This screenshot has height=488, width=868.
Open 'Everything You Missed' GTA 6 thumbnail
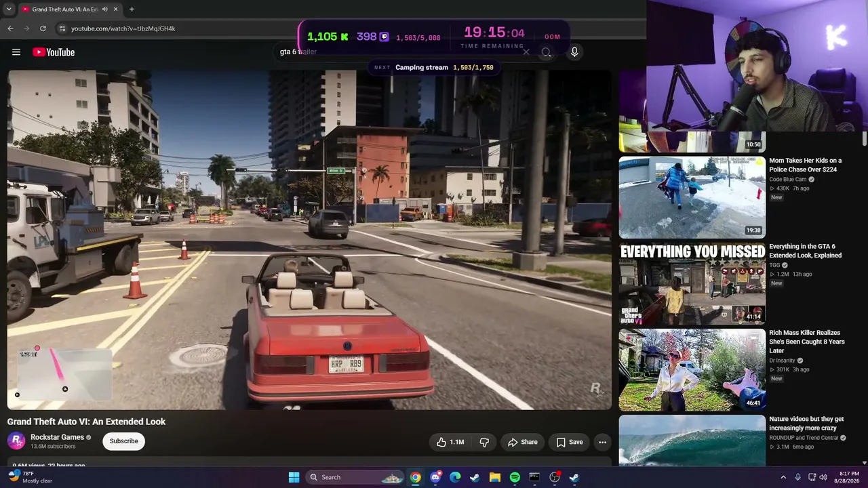[692, 283]
